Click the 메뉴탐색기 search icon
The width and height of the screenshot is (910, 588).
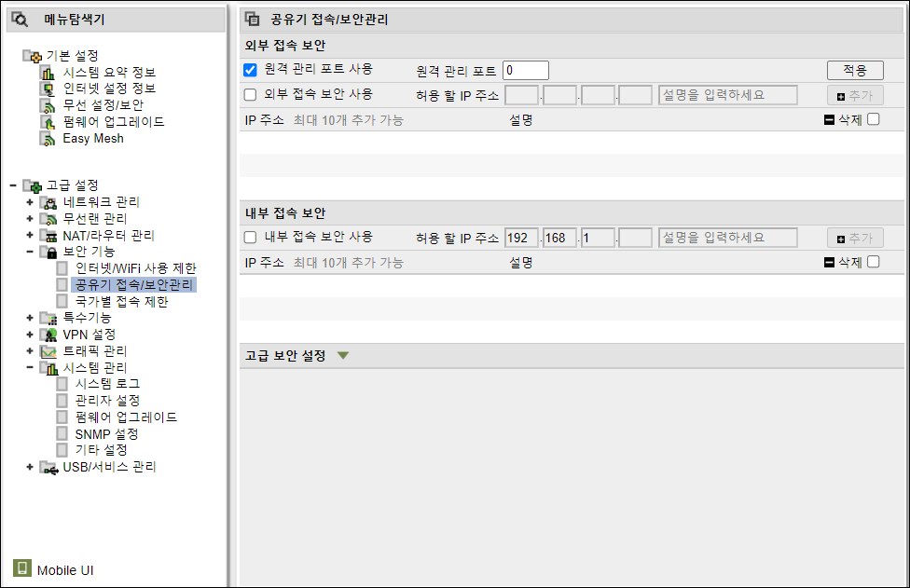click(x=20, y=20)
